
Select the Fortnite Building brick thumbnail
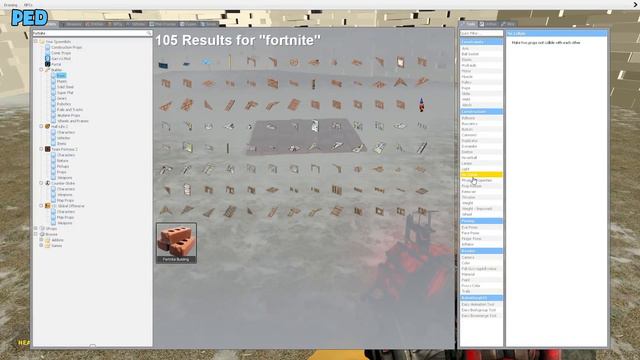[x=176, y=242]
